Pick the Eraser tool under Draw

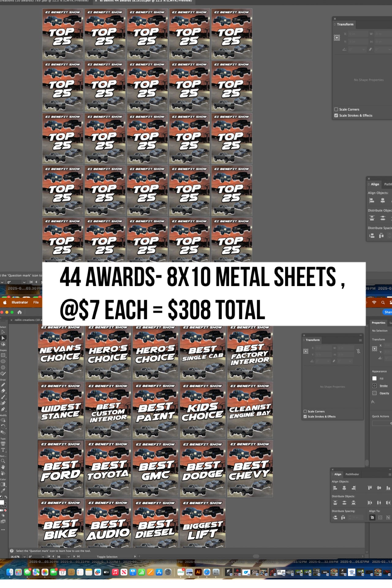pyautogui.click(x=3, y=390)
